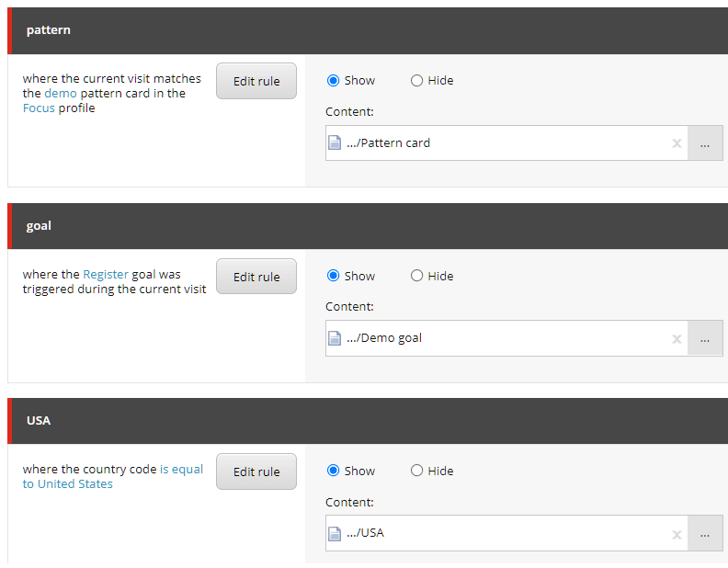
Task: Clear the USA content with X icon
Action: 677,534
